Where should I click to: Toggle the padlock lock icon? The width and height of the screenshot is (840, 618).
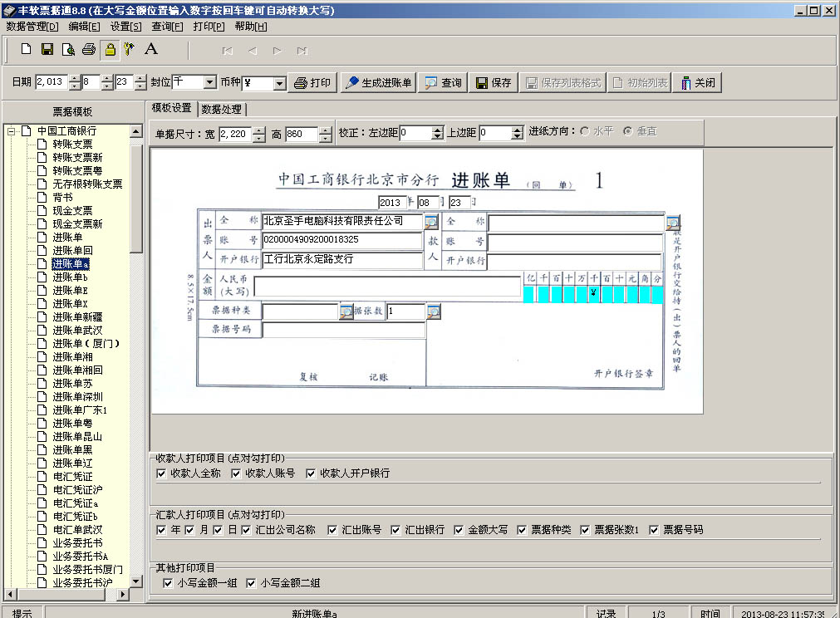click(110, 49)
